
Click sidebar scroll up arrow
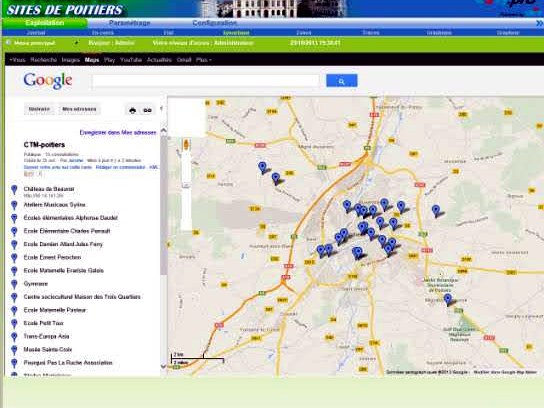(163, 131)
